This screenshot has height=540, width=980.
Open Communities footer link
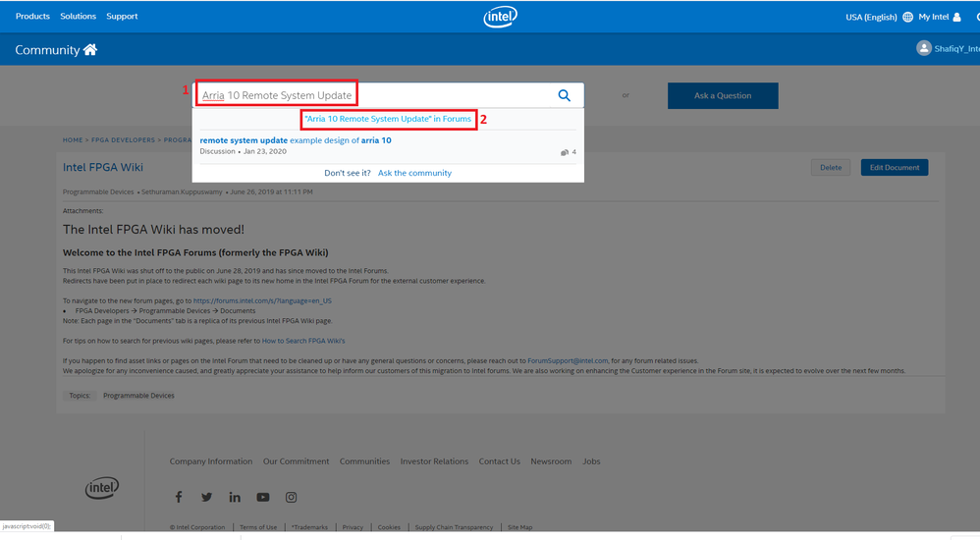[364, 461]
